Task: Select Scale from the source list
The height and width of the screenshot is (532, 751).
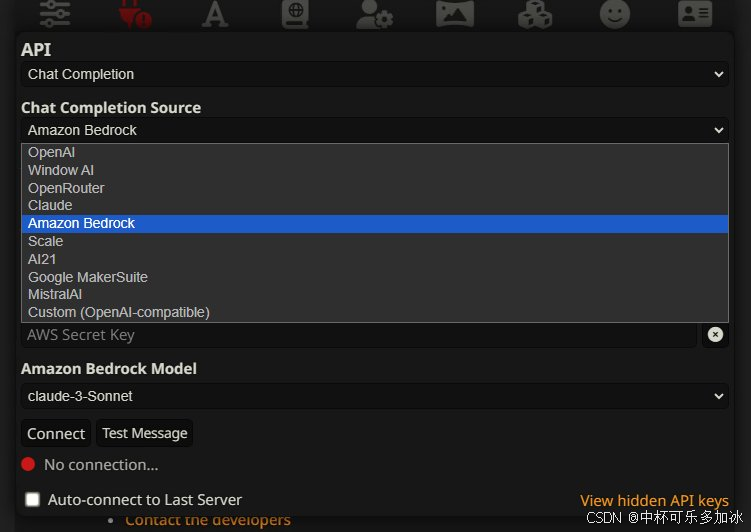Action: pos(375,241)
